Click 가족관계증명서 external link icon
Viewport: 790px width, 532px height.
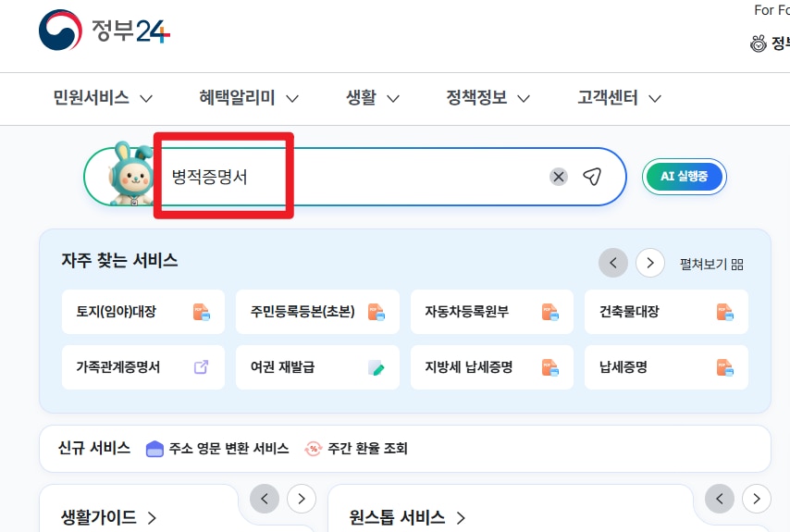pyautogui.click(x=201, y=366)
